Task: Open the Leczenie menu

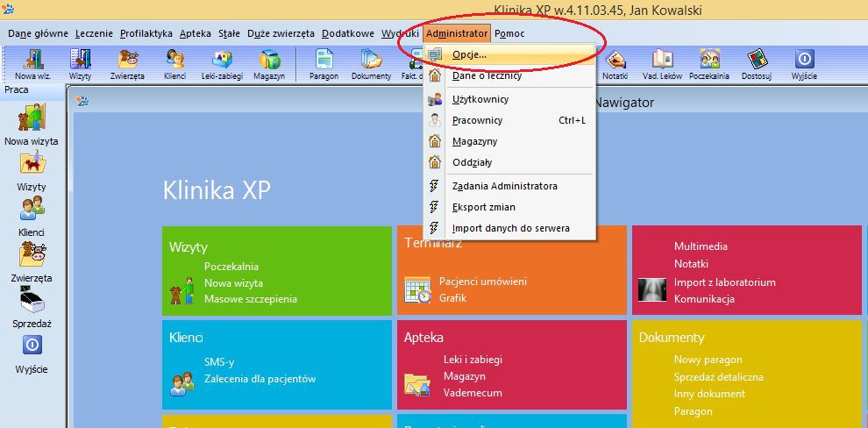Action: click(x=94, y=34)
